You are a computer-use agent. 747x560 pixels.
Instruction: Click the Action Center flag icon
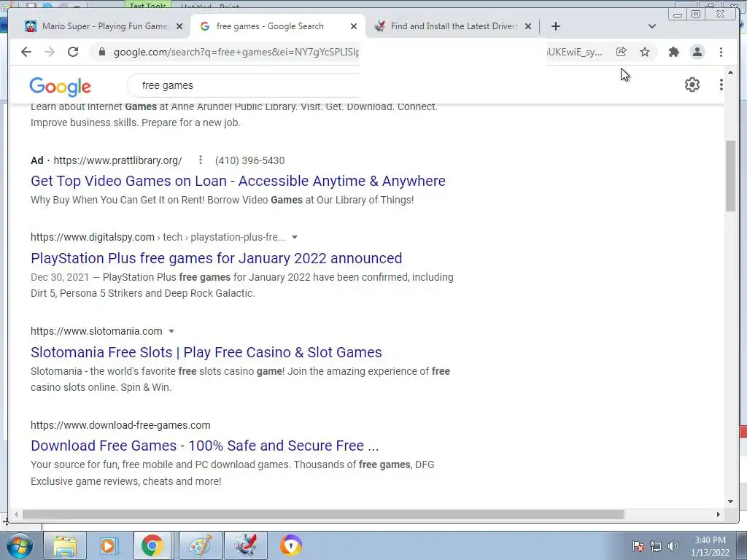tap(638, 546)
